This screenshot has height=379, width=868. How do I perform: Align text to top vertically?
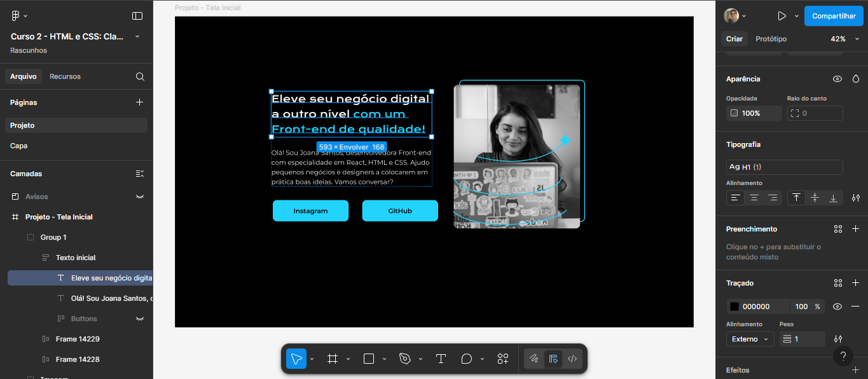click(796, 198)
